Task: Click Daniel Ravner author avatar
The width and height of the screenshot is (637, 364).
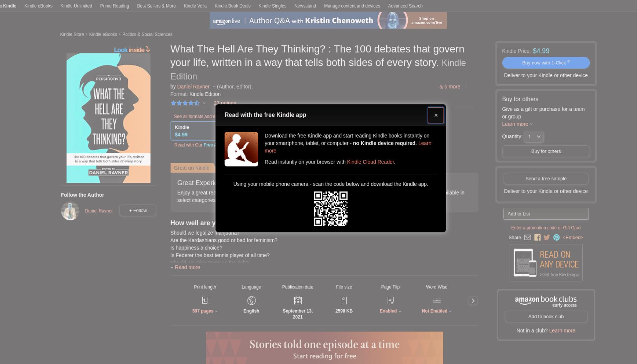Action: click(70, 211)
